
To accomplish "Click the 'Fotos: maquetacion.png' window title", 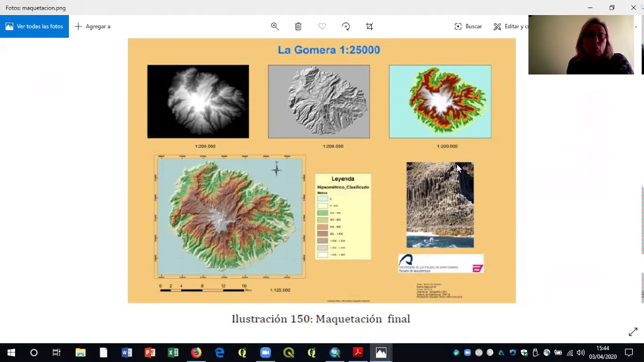I will click(36, 8).
